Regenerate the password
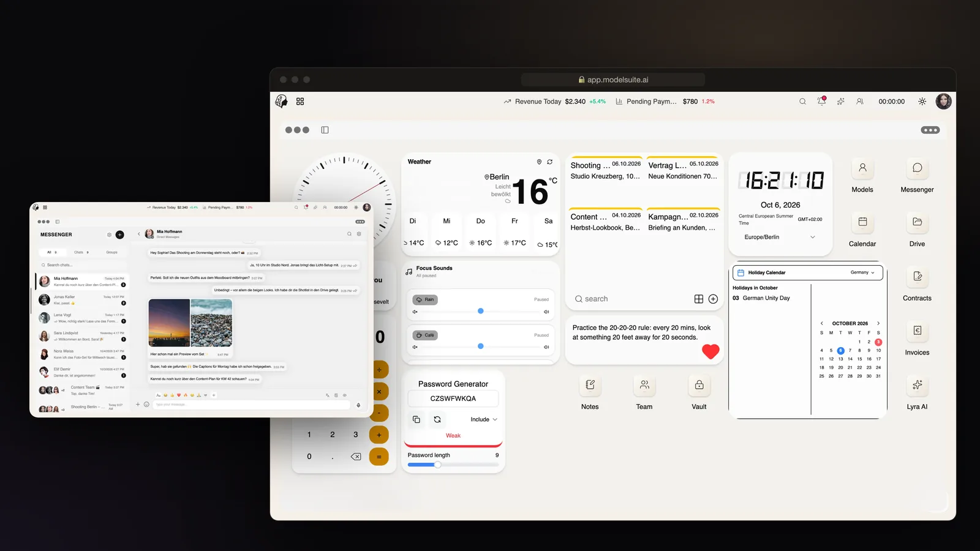Screen dimensions: 980x551 (437, 419)
